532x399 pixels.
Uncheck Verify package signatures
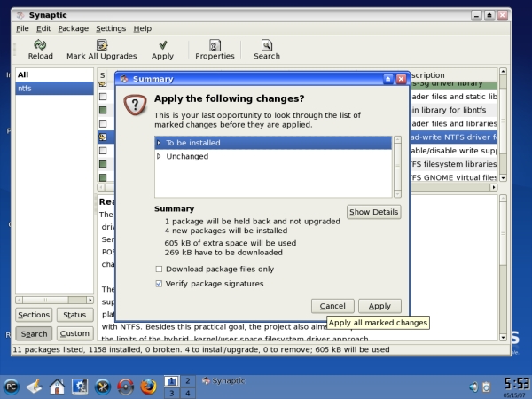[x=159, y=284]
